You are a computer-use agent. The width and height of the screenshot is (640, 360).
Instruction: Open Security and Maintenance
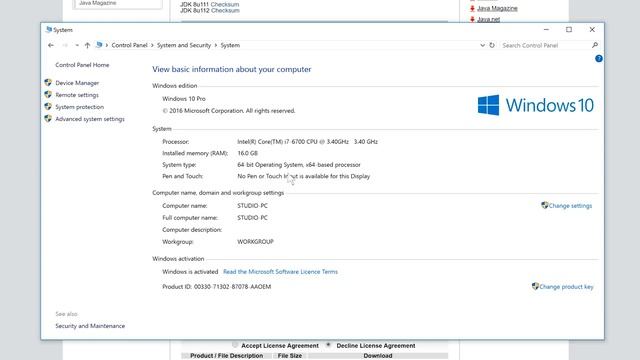tap(90, 326)
